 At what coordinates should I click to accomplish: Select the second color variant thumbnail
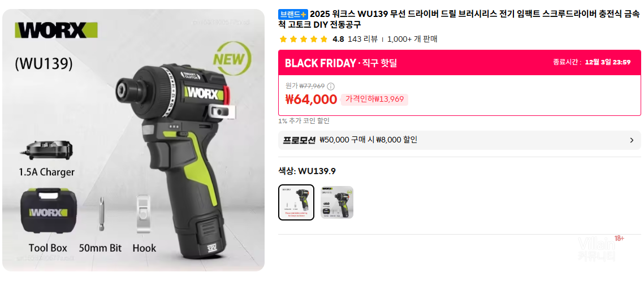tap(337, 202)
